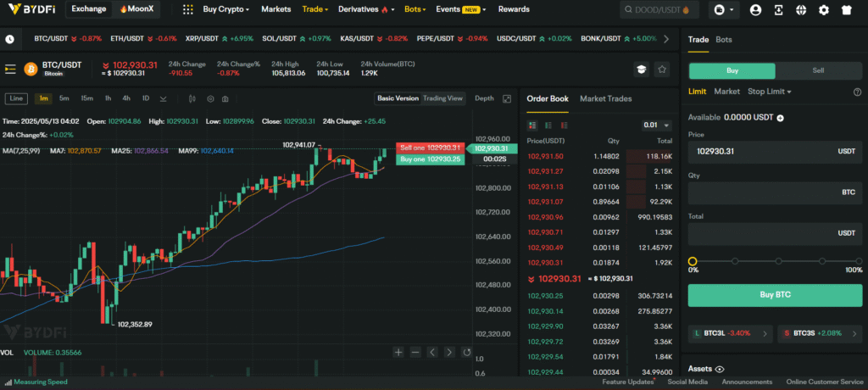
Task: Click the BYDFi logo
Action: tap(33, 8)
